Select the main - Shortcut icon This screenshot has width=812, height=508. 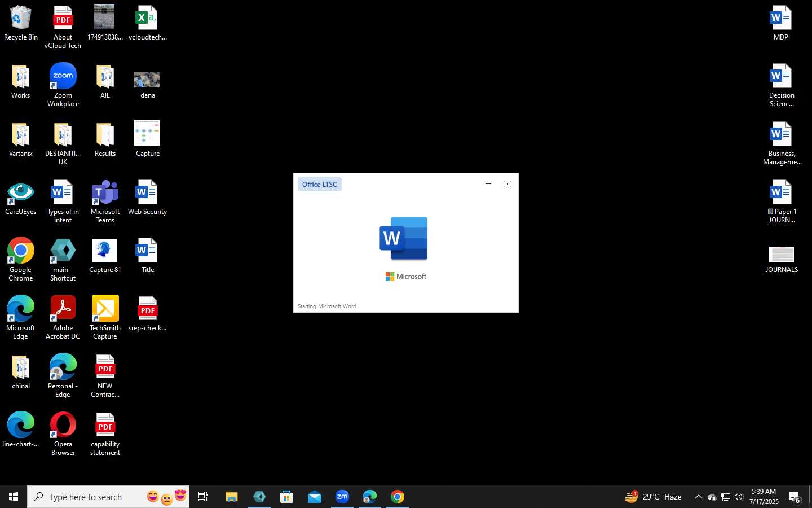63,260
